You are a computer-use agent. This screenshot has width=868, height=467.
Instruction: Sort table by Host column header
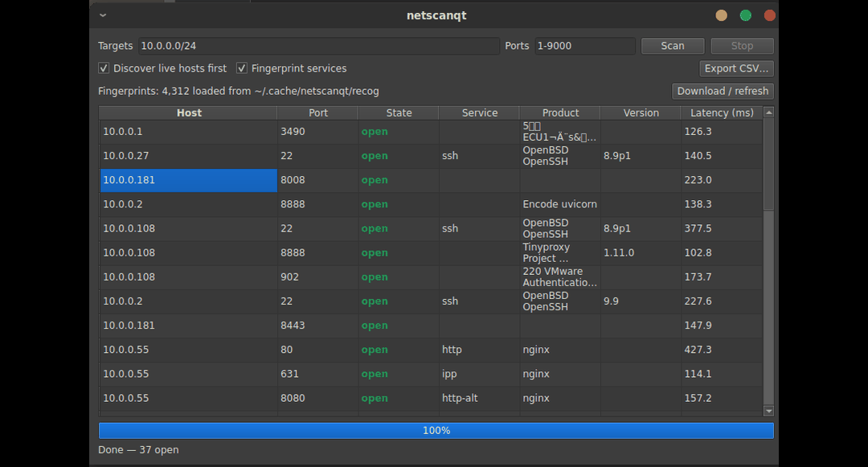click(189, 113)
